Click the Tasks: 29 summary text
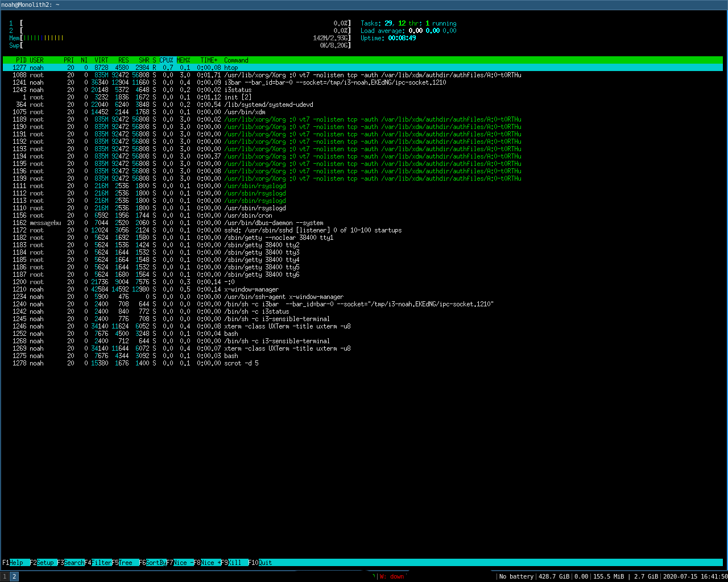This screenshot has width=728, height=582. click(x=377, y=23)
